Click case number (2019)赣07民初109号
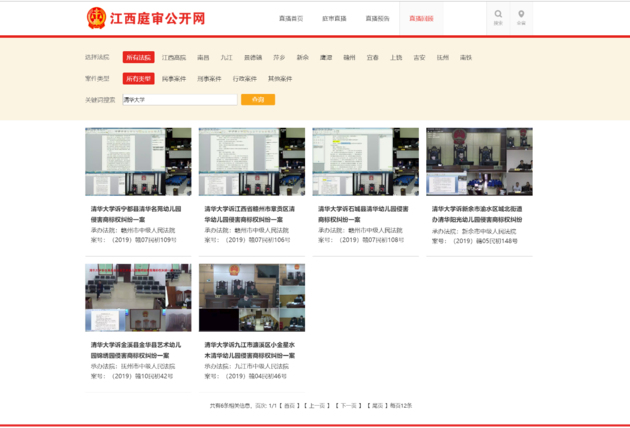The image size is (630, 428). point(144,240)
